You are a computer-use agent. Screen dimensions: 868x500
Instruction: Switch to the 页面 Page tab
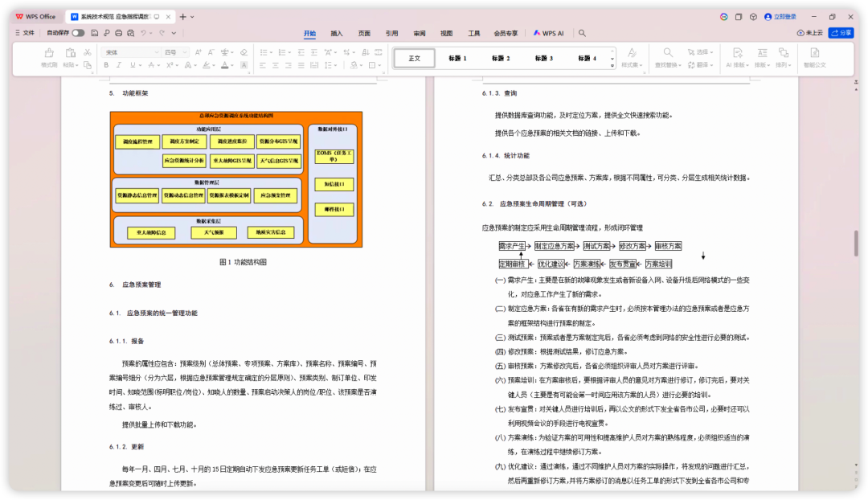[x=364, y=33]
